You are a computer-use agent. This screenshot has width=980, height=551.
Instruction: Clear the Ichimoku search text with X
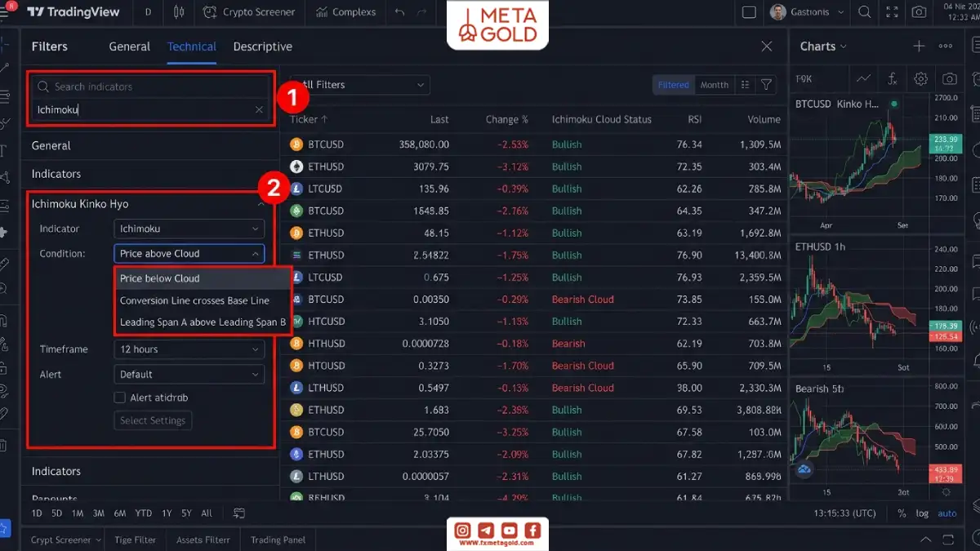(x=259, y=109)
